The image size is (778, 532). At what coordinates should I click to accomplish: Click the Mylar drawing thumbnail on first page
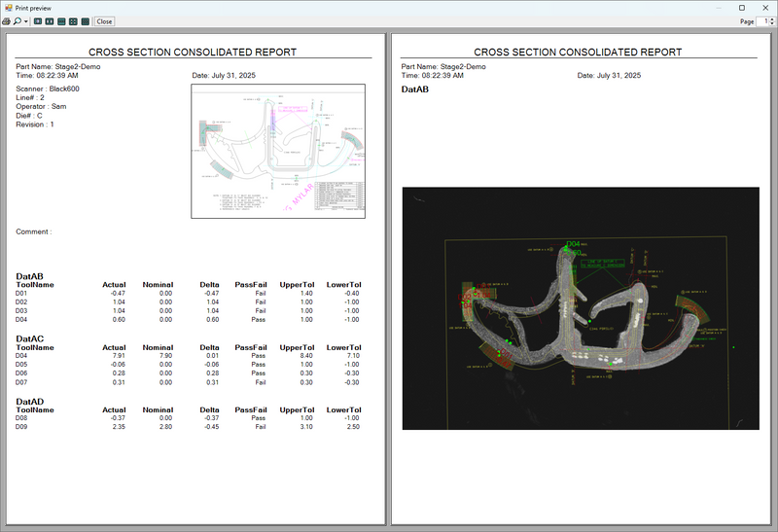click(277, 150)
